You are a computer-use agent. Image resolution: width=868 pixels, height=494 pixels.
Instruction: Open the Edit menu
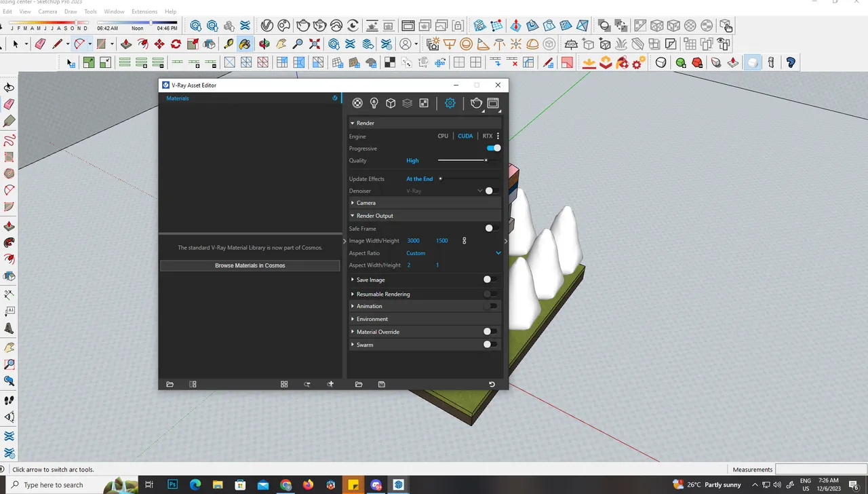pyautogui.click(x=7, y=12)
